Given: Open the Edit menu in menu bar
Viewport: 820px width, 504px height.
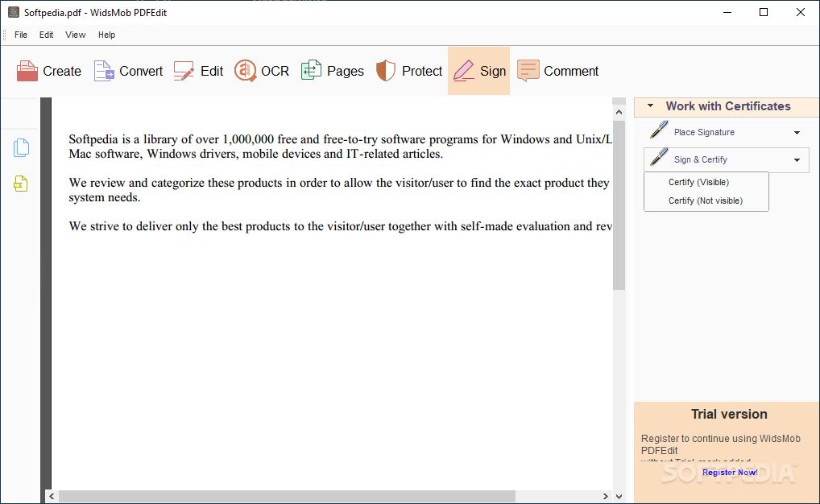Looking at the screenshot, I should click(46, 35).
